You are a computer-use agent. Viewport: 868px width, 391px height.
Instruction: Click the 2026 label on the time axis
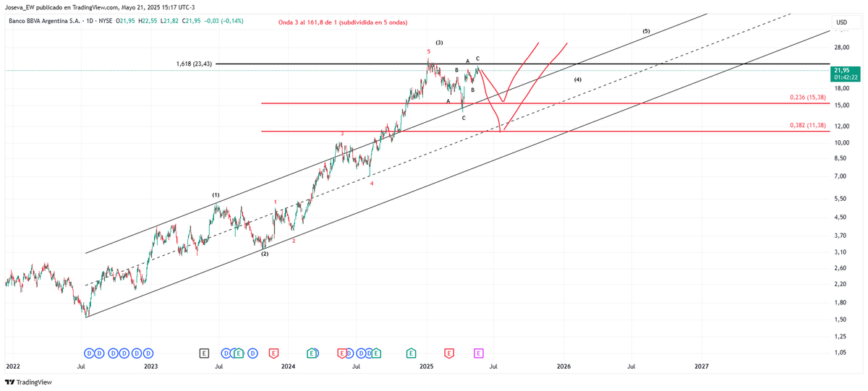coord(563,366)
